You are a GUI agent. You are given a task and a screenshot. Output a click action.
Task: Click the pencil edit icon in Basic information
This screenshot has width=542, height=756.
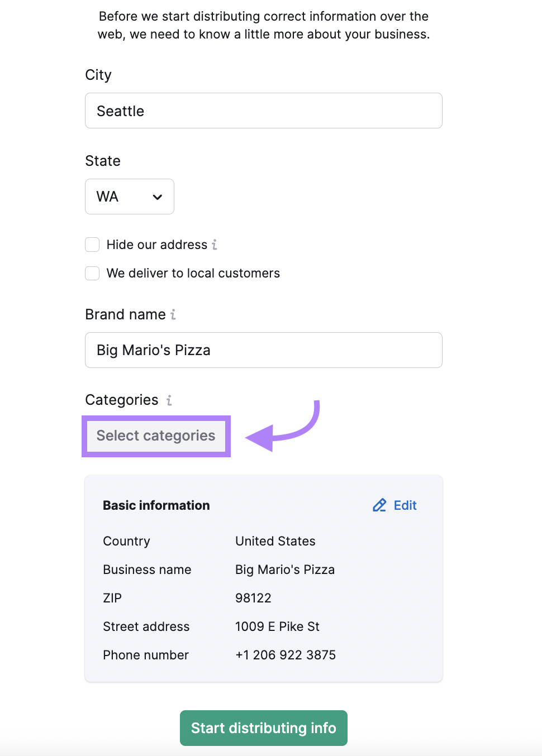[379, 505]
